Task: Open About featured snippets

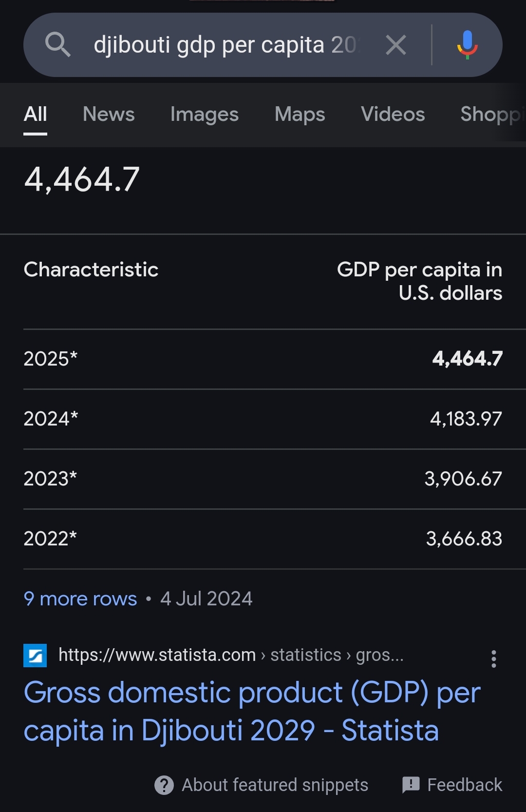Action: (275, 785)
